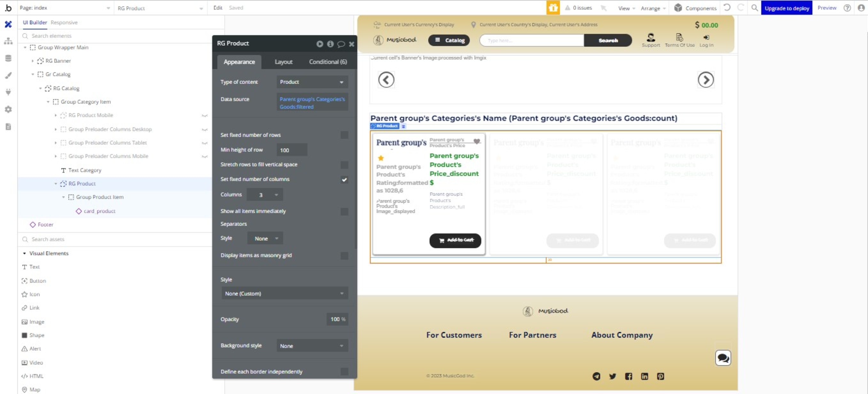Open the RG Product element dropdown in top bar
This screenshot has width=868, height=394.
point(160,8)
